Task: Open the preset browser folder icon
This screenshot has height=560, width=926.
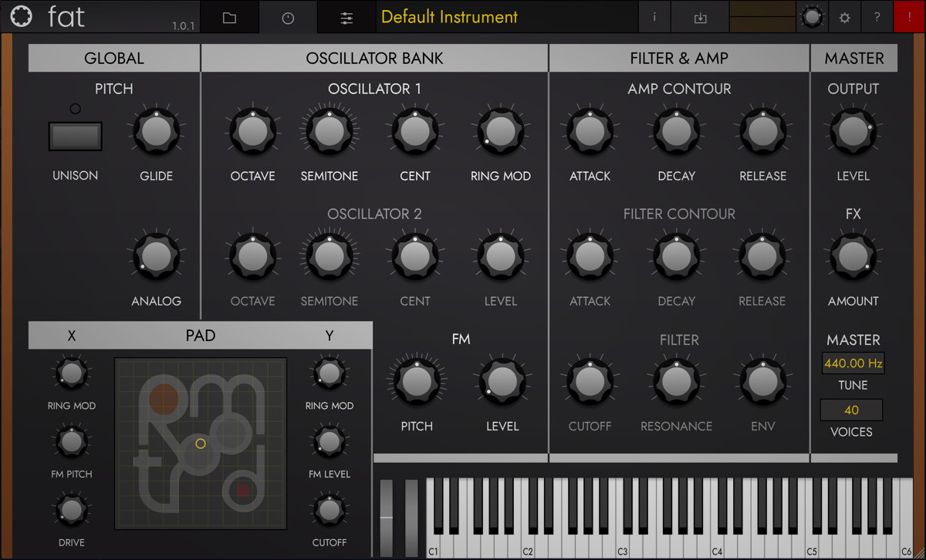Action: [x=228, y=16]
